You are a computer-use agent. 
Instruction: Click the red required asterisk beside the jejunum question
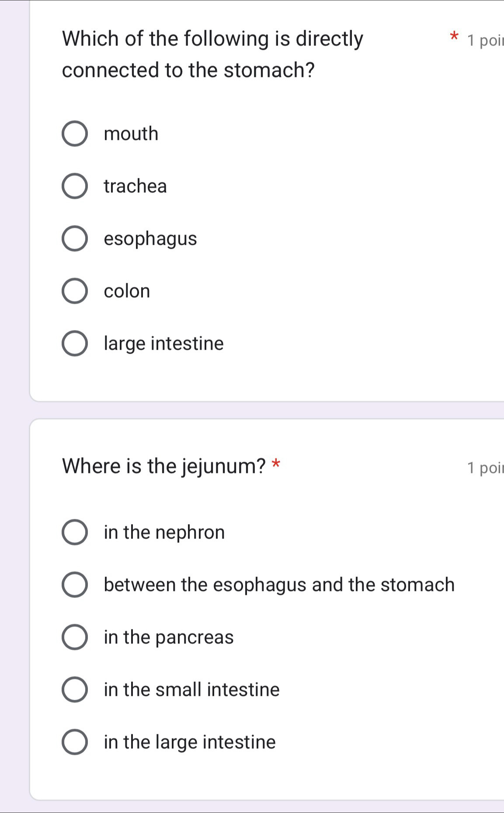pos(276,463)
